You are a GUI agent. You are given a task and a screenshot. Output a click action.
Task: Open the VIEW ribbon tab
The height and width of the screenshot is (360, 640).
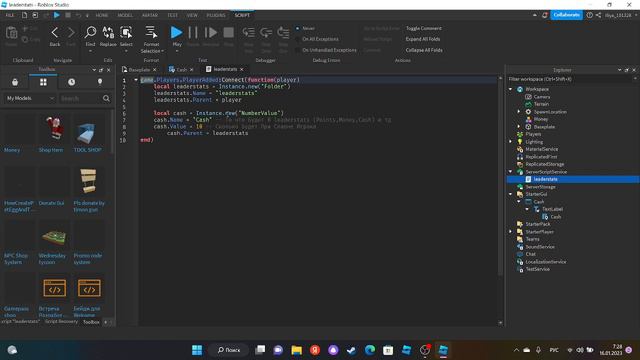pos(192,15)
